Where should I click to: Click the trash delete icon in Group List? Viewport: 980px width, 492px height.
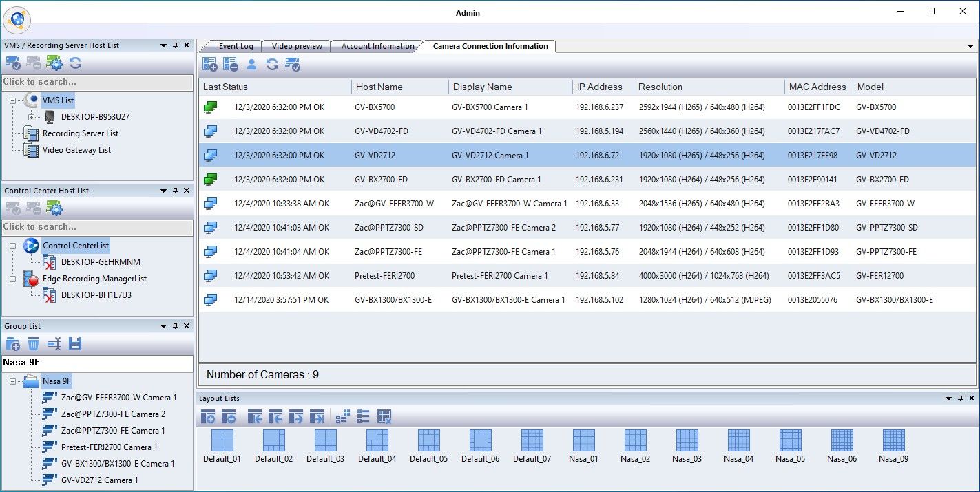click(x=34, y=344)
